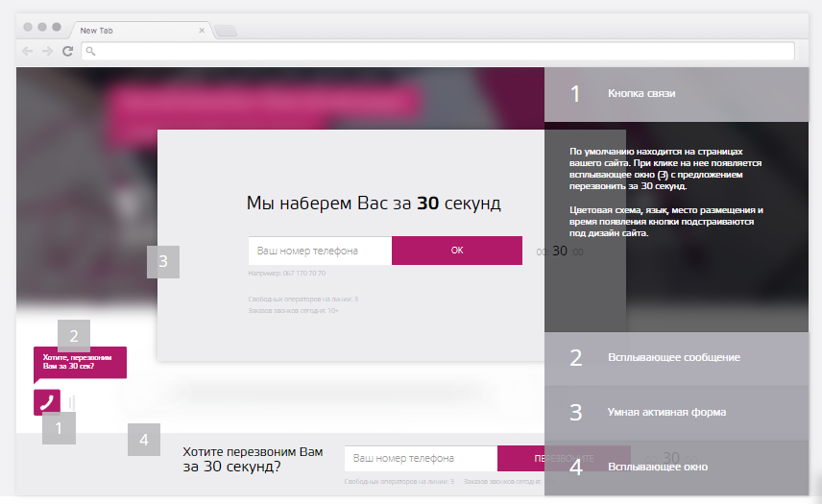Close the New Tab tab
This screenshot has height=504, width=822.
tap(202, 31)
